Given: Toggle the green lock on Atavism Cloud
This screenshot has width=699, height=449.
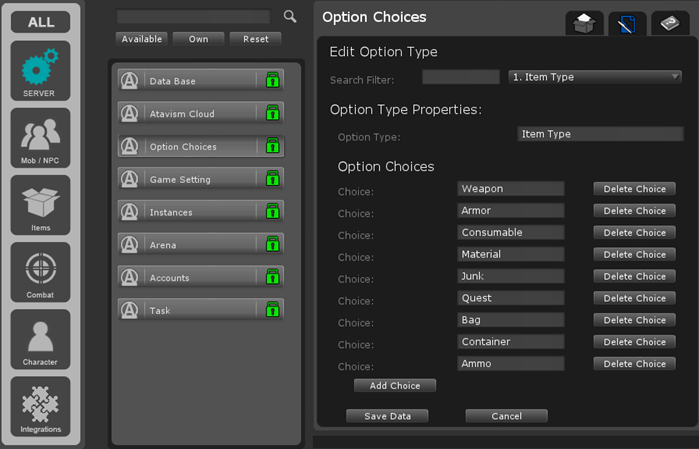Looking at the screenshot, I should click(x=271, y=114).
